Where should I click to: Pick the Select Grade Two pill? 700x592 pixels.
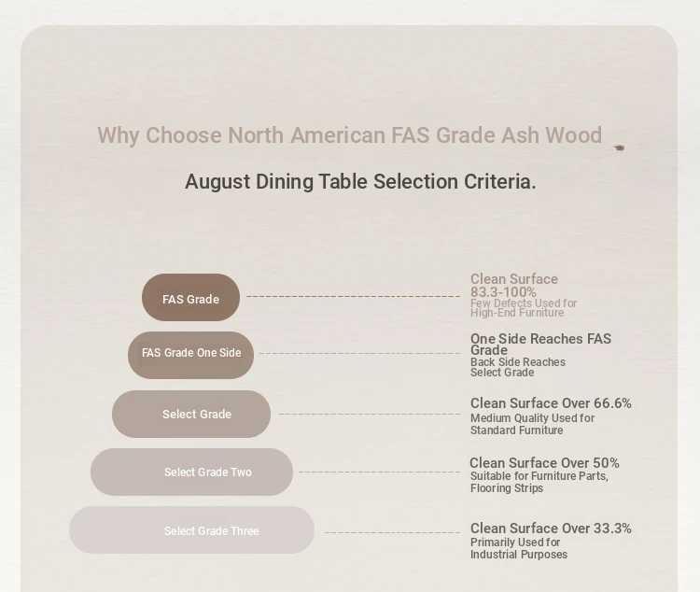pyautogui.click(x=191, y=472)
